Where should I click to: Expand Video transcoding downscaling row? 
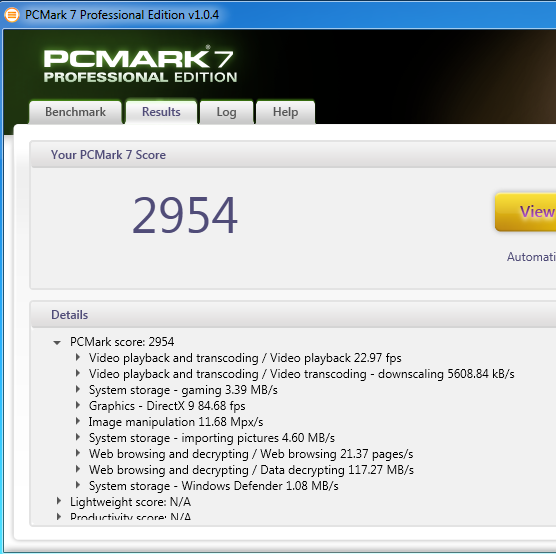[x=78, y=373]
